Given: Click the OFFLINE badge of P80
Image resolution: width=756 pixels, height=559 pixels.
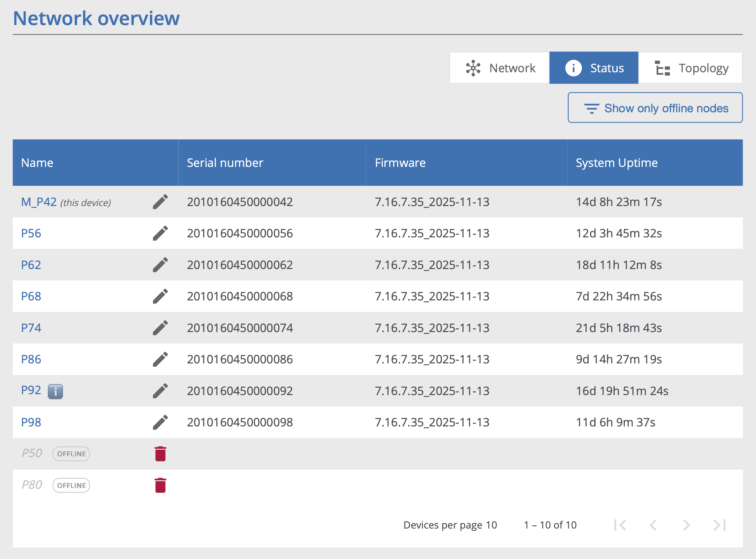Looking at the screenshot, I should coord(71,485).
